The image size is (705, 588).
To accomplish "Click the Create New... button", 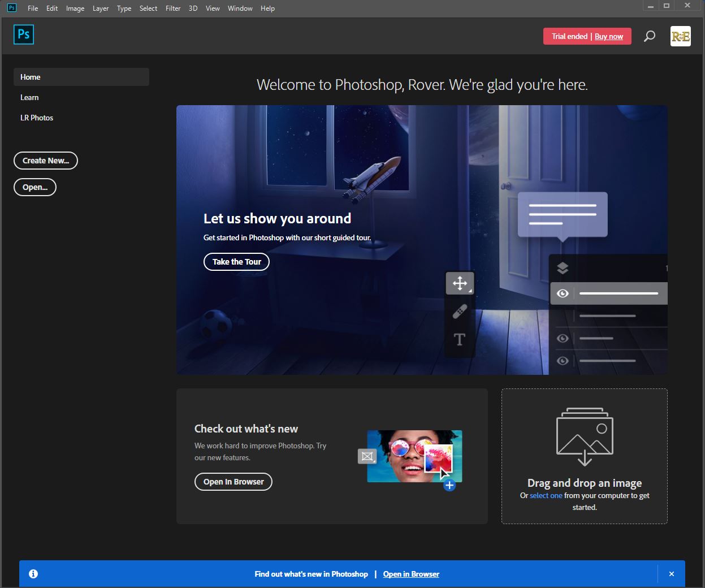I will tap(46, 161).
